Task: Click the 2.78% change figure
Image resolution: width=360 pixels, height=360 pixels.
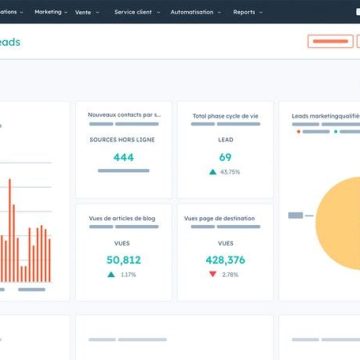Action: coord(230,275)
